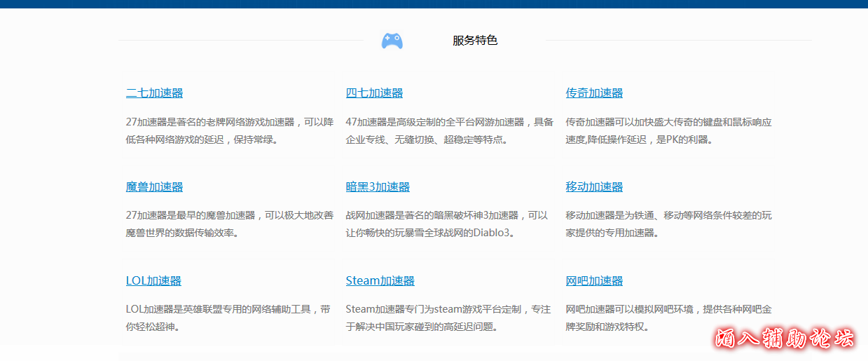Click the description starting 传奇加速器可以加快盛大传奇
This screenshot has width=868, height=361.
(669, 130)
